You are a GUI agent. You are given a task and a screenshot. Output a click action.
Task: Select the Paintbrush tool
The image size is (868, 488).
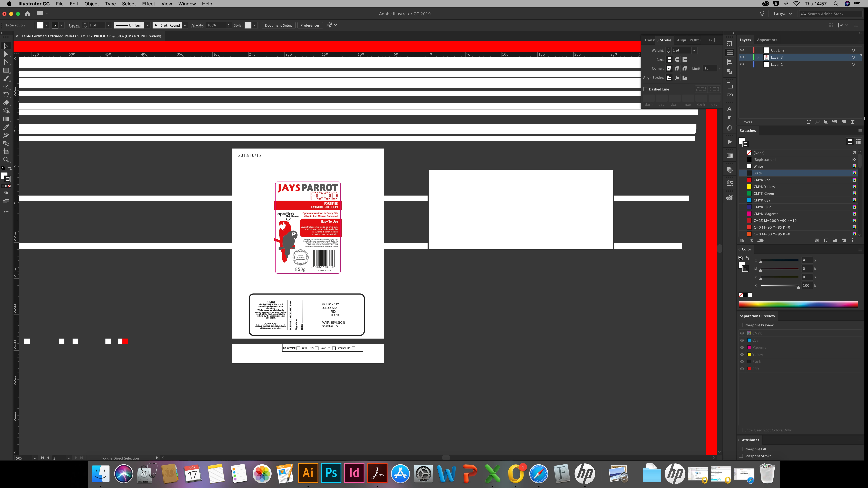(x=6, y=78)
